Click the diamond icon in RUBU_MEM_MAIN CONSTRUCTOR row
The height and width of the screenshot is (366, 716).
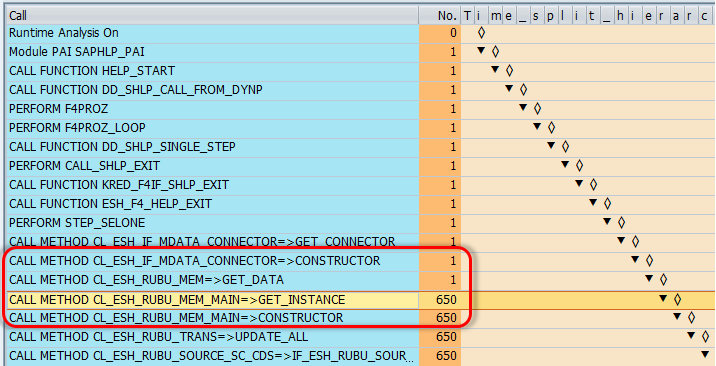pyautogui.click(x=691, y=318)
